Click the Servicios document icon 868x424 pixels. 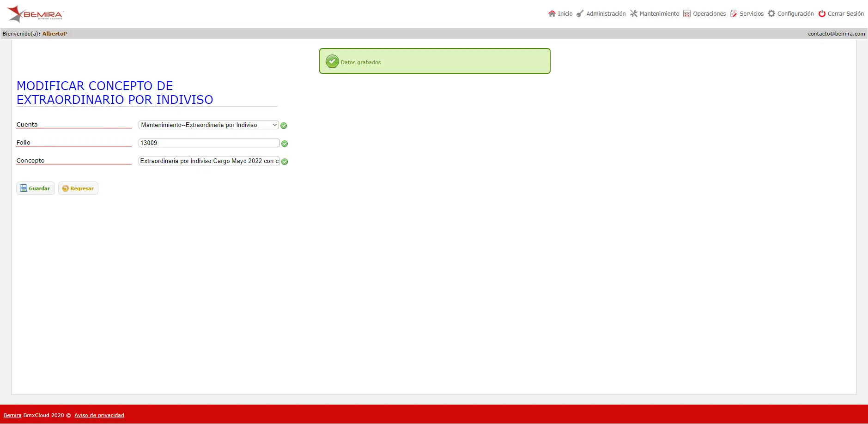(x=734, y=13)
